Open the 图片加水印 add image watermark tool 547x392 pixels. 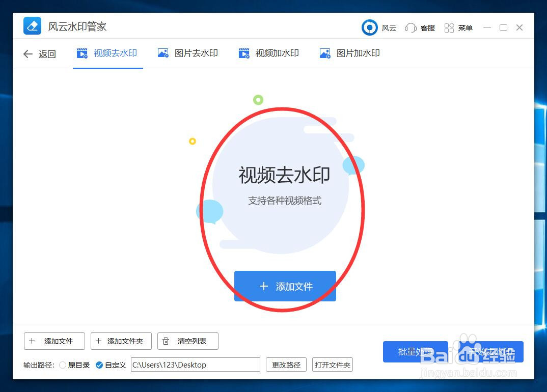tap(349, 53)
